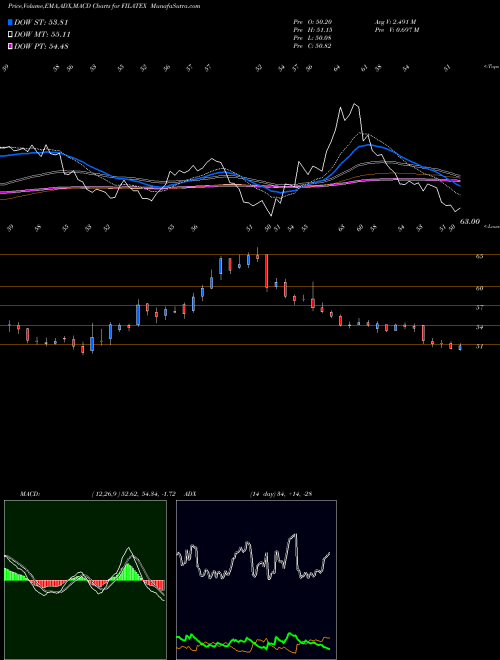The image size is (500, 660).
Task: Click the white DOW MT legend swatch
Action: click(x=10, y=35)
